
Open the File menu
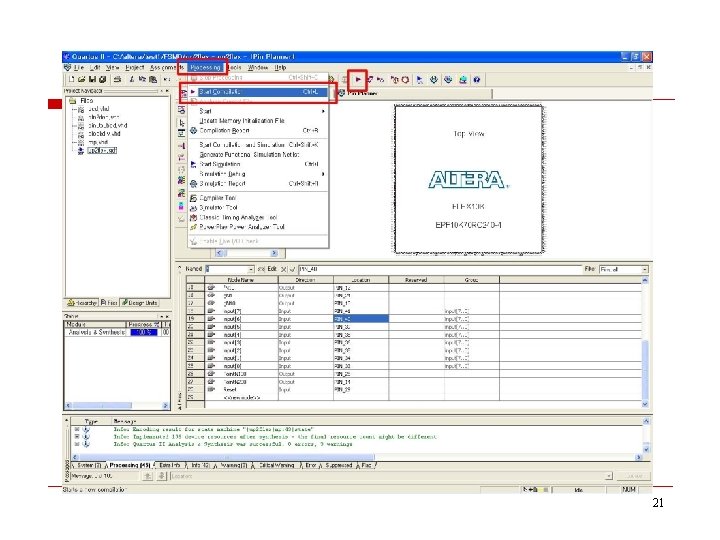[79, 68]
